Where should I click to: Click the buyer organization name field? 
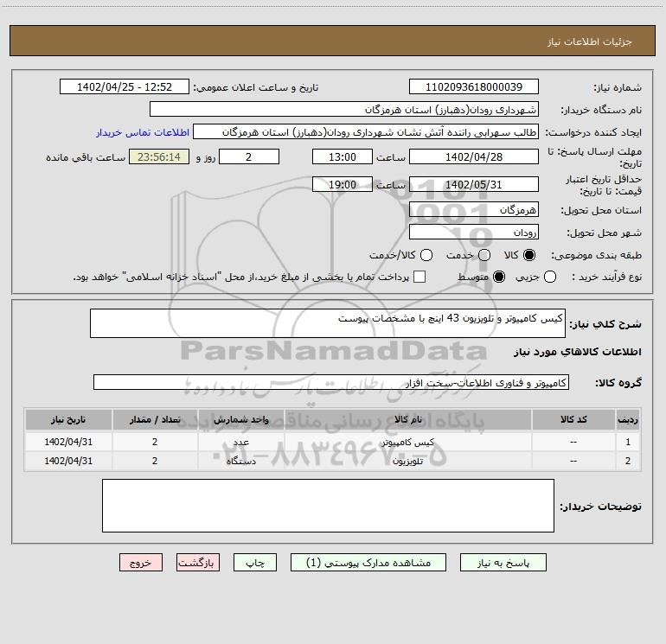tap(344, 109)
